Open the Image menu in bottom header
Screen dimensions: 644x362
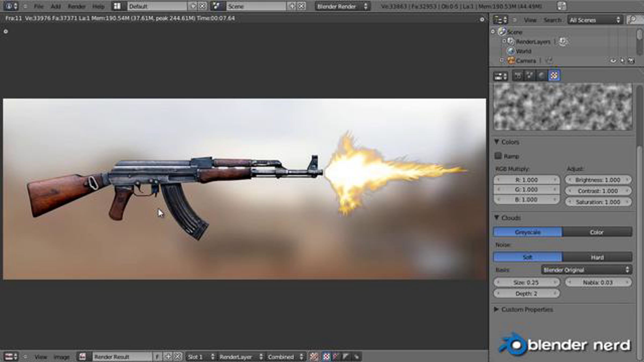tap(61, 357)
